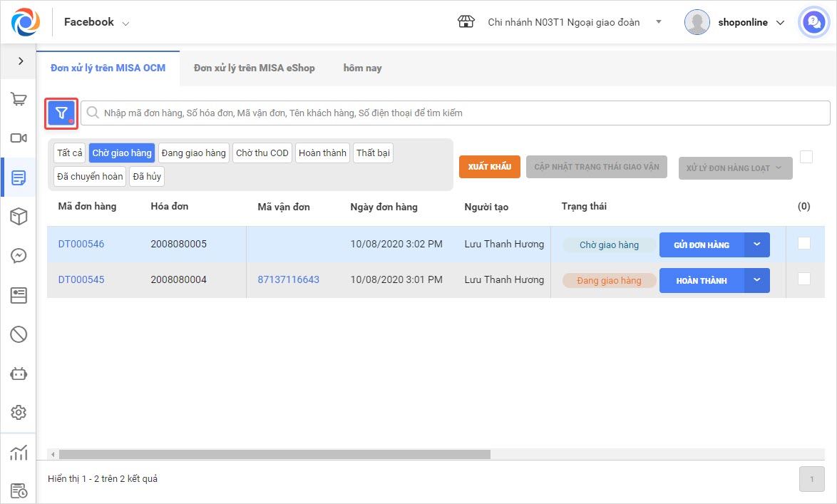
Task: Open the shopping cart sidebar icon
Action: [x=19, y=100]
